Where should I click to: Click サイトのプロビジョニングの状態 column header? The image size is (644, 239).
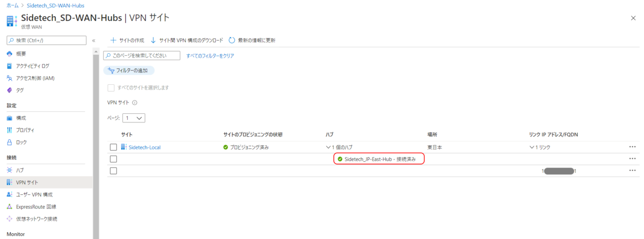click(x=253, y=134)
